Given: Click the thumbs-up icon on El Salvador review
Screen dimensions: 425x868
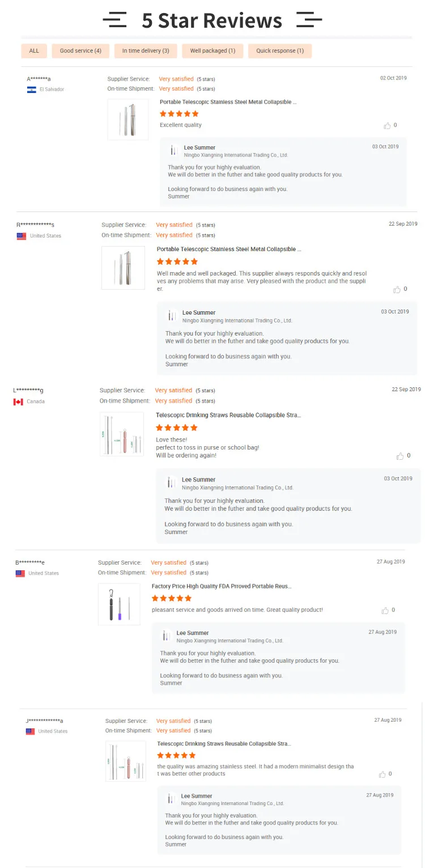Looking at the screenshot, I should (x=388, y=125).
